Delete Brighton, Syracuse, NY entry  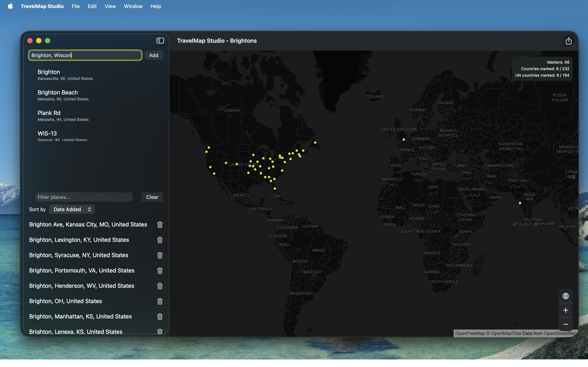(160, 255)
